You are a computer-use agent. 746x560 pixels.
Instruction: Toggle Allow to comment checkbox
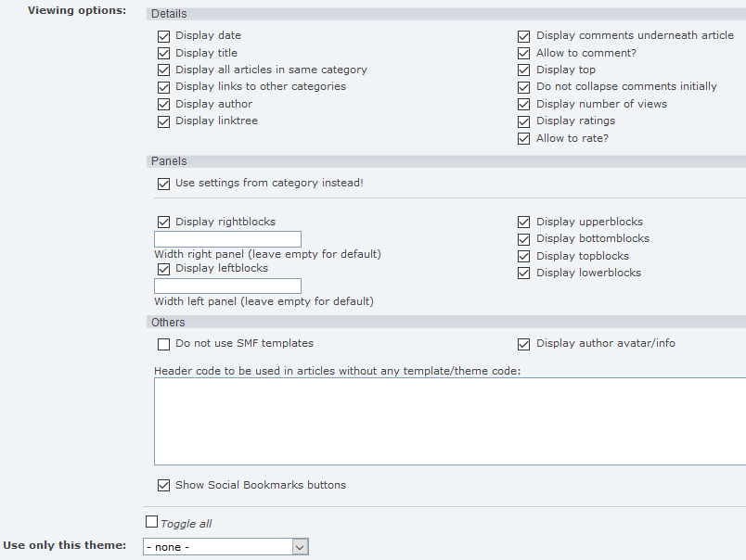coord(524,53)
